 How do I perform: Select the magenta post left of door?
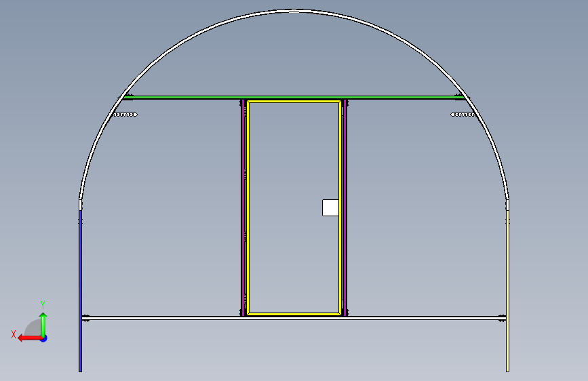pyautogui.click(x=243, y=207)
